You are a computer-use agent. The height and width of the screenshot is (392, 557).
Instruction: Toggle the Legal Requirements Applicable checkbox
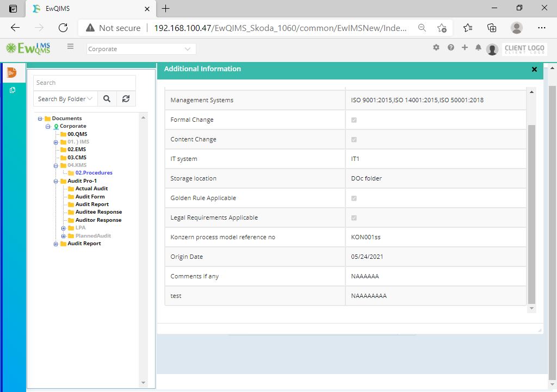pos(354,217)
